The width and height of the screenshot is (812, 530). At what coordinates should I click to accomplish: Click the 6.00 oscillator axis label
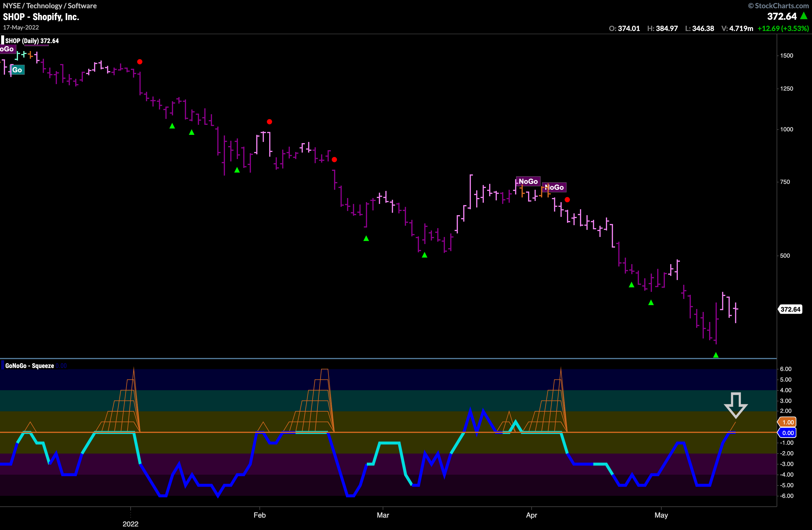[786, 369]
